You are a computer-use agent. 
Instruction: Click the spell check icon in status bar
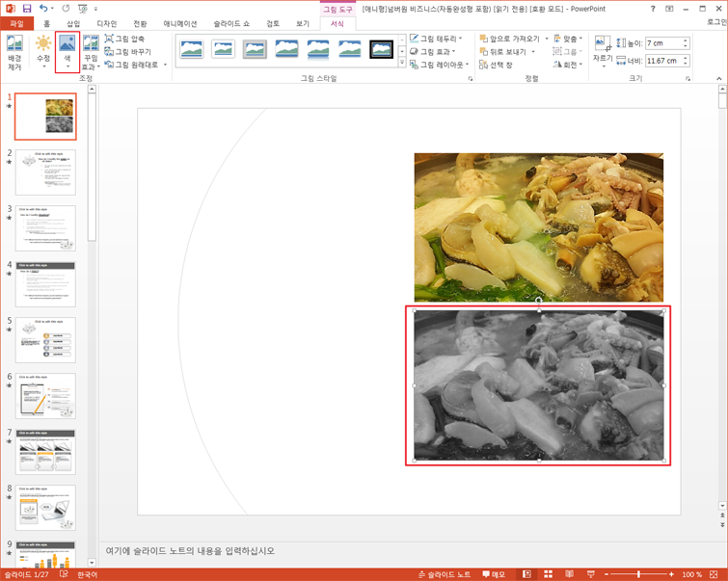pyautogui.click(x=64, y=574)
